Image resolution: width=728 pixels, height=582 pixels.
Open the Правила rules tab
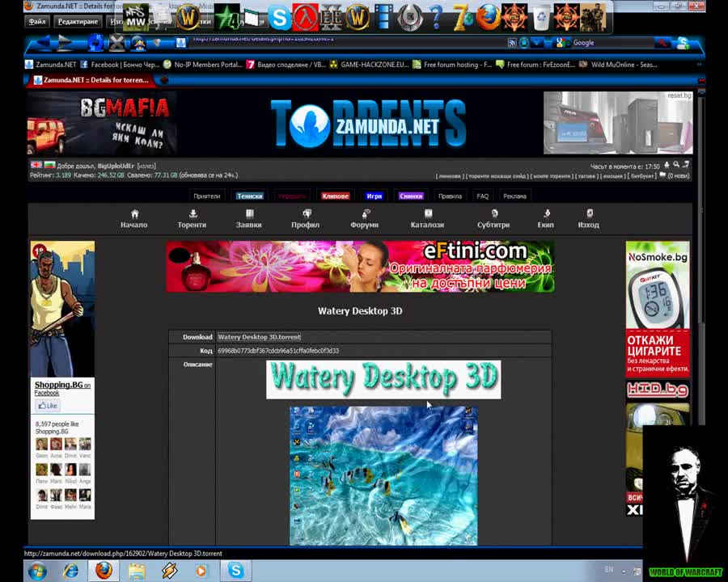pyautogui.click(x=450, y=196)
